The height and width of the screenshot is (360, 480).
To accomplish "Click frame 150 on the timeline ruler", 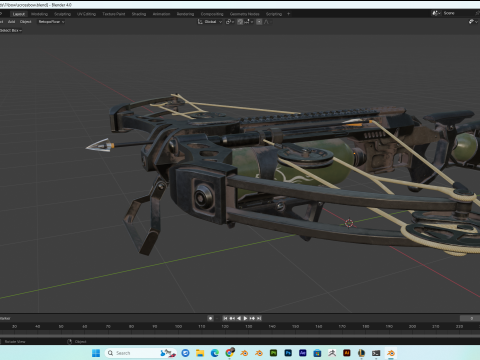I will [295, 326].
